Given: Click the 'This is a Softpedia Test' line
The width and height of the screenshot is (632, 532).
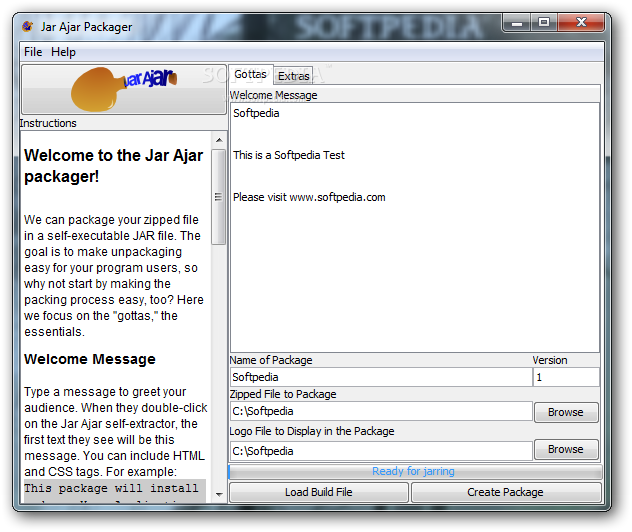Looking at the screenshot, I should click(289, 155).
